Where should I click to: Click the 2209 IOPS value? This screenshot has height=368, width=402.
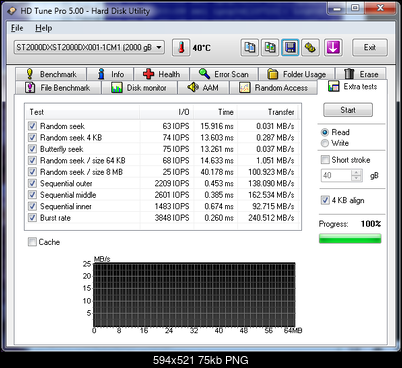(172, 183)
